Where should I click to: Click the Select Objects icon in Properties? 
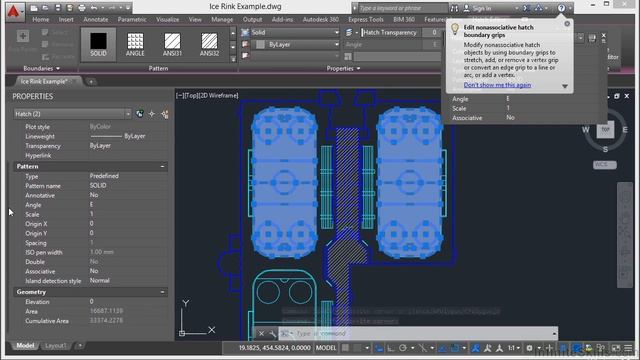pos(152,114)
